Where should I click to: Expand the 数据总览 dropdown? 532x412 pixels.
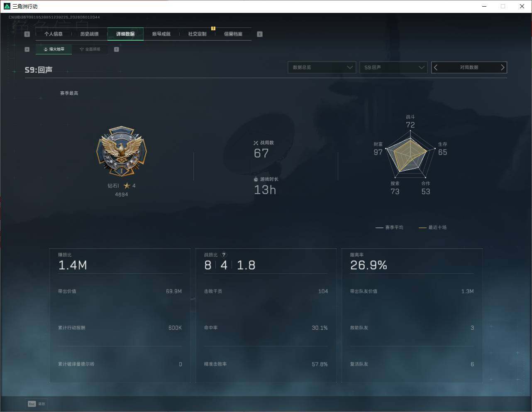(322, 67)
